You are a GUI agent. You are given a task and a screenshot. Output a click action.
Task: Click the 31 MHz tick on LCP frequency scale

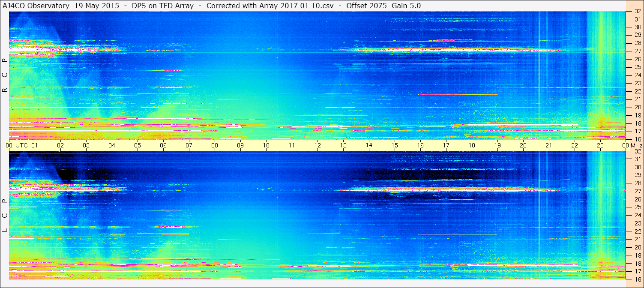638,159
